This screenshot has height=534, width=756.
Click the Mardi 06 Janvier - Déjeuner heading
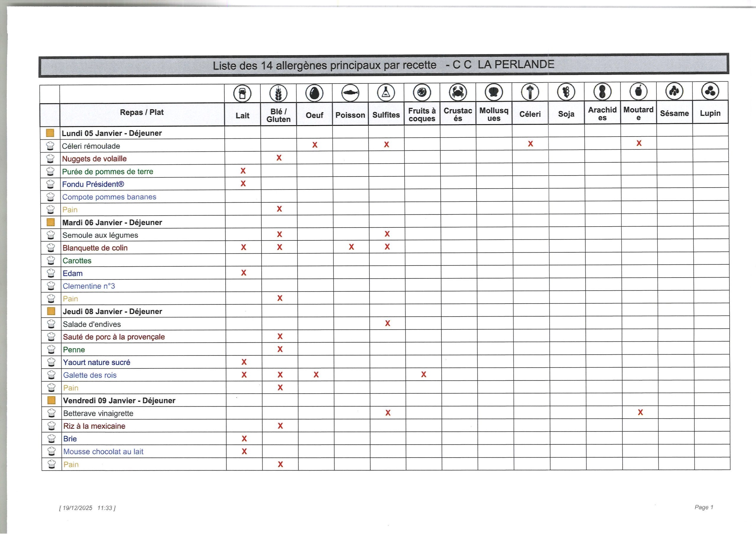[x=112, y=222]
